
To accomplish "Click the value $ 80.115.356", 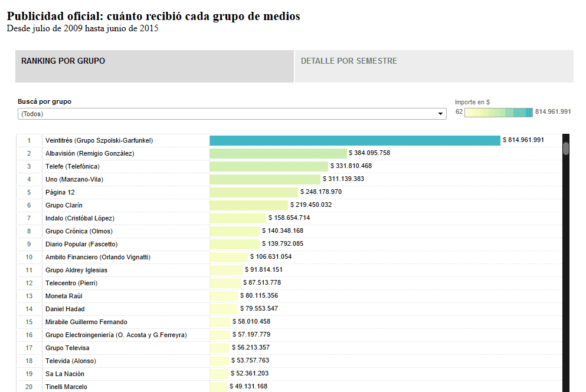I will (x=259, y=296).
